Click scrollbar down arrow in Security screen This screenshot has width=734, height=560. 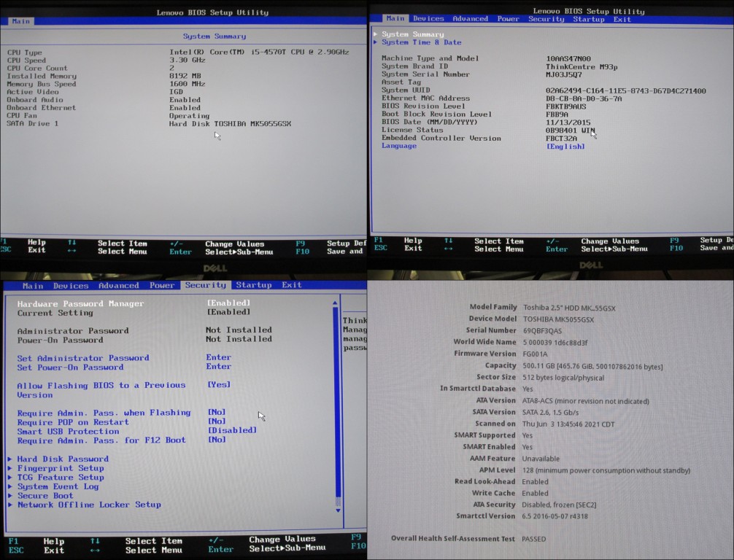point(338,510)
